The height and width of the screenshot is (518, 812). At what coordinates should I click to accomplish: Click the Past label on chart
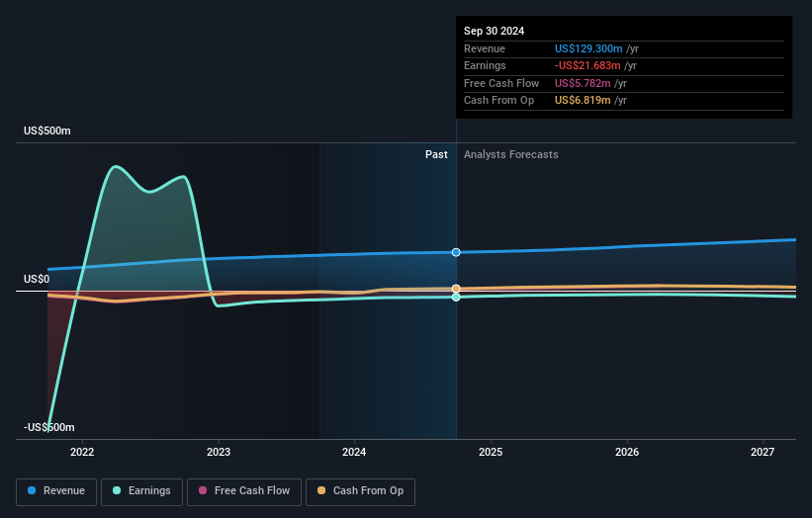(x=436, y=155)
